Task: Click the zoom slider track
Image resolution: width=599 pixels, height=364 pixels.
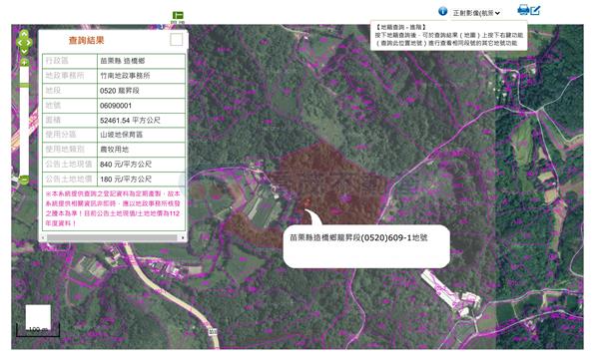Action: [x=24, y=121]
